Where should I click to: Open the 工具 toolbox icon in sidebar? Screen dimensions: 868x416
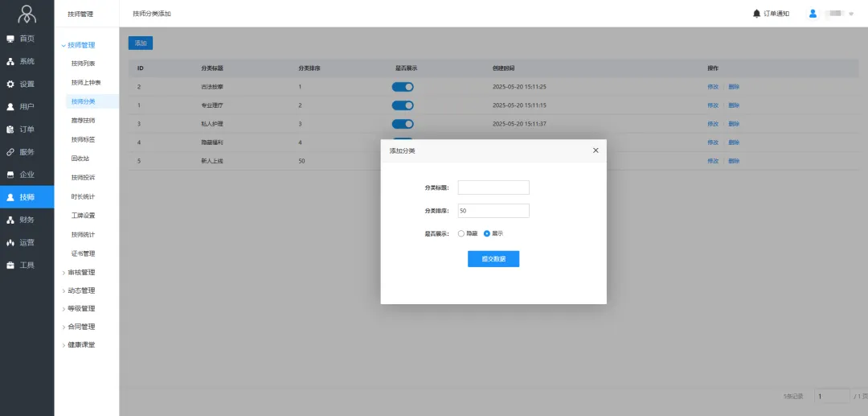click(10, 265)
